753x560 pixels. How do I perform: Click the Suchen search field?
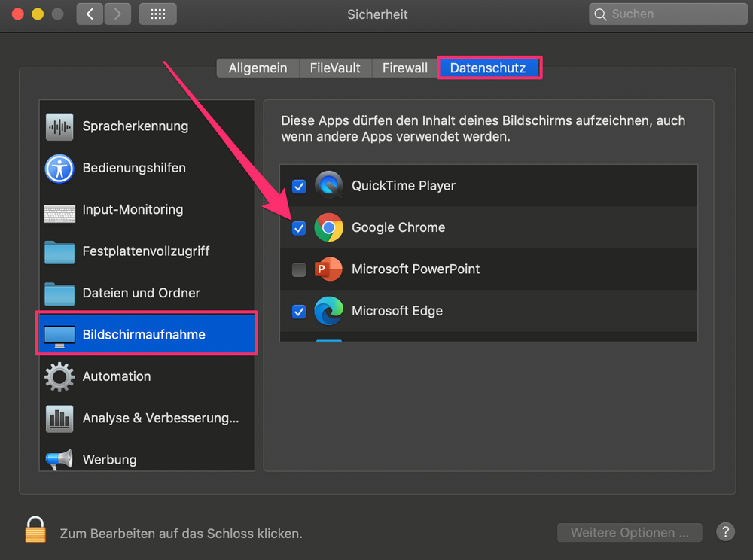(668, 14)
